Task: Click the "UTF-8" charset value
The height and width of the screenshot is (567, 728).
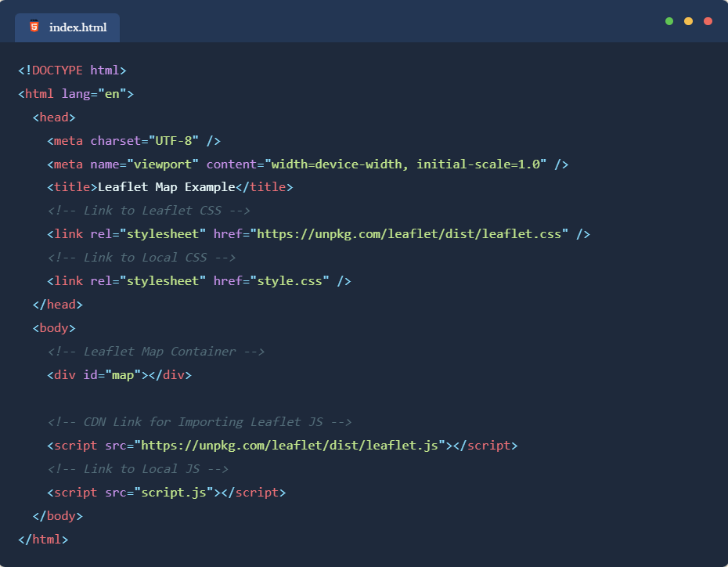Action: click(174, 141)
